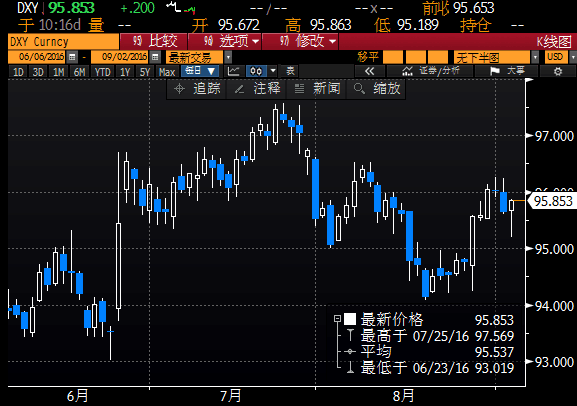Select the 3D time range tab
This screenshot has width=577, height=406.
[x=38, y=72]
